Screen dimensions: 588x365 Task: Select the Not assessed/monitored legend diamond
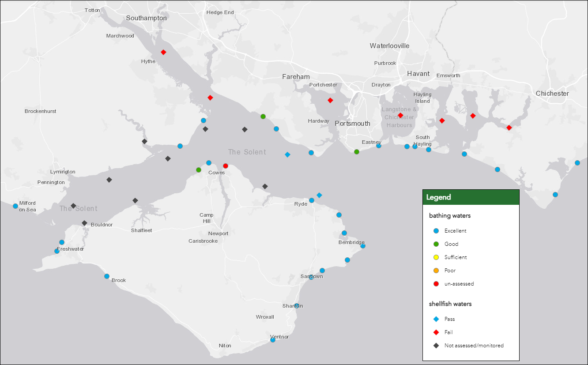pyautogui.click(x=436, y=346)
